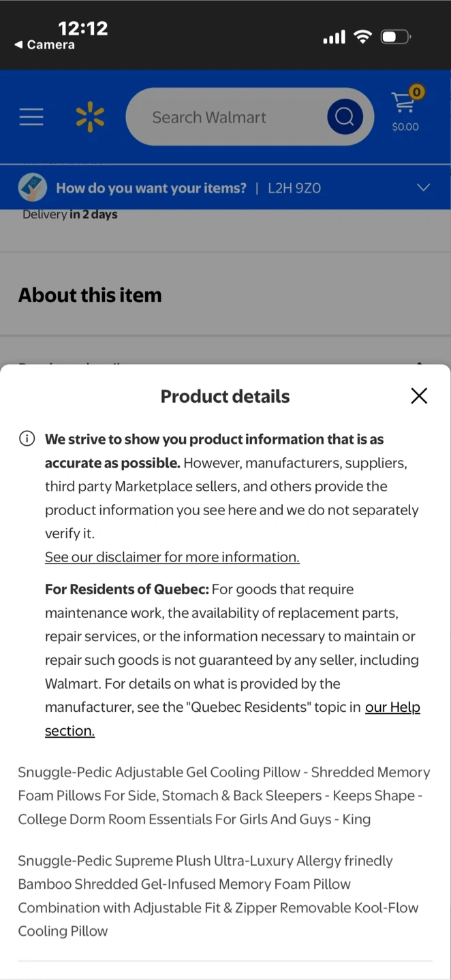Image resolution: width=451 pixels, height=980 pixels.
Task: Tap the Walmart spark logo
Action: (x=90, y=117)
